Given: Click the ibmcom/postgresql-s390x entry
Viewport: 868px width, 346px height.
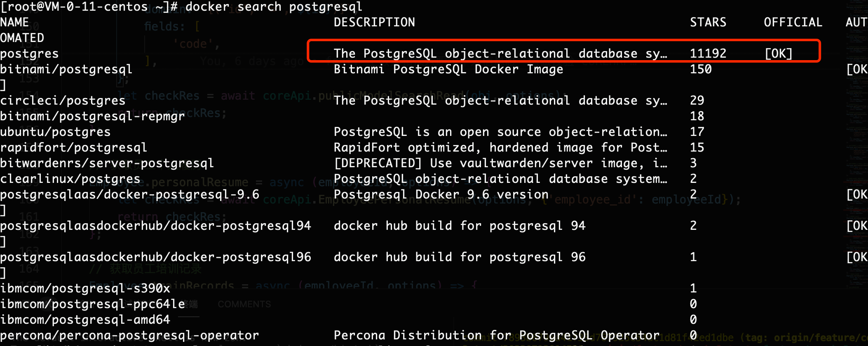Looking at the screenshot, I should pos(85,288).
